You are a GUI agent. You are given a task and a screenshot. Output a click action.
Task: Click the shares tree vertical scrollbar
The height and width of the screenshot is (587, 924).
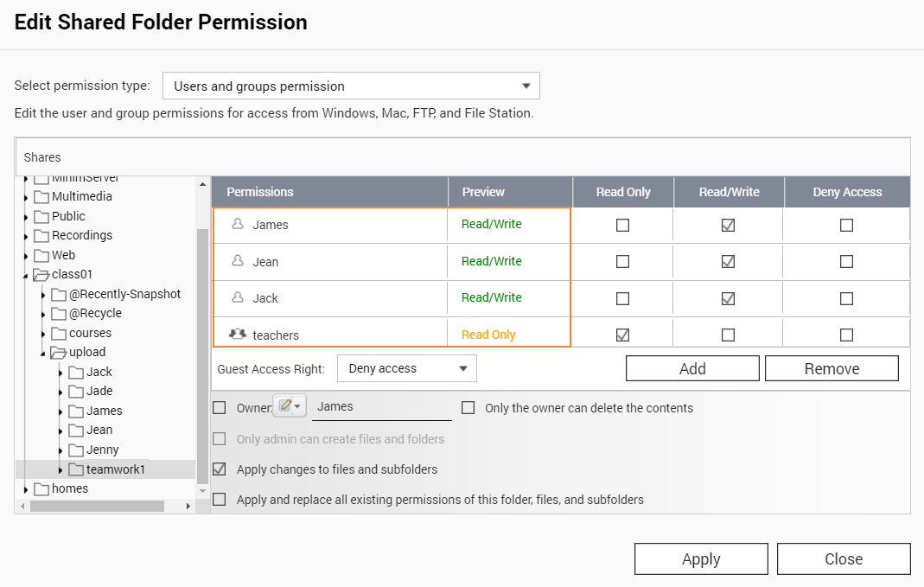point(203,346)
